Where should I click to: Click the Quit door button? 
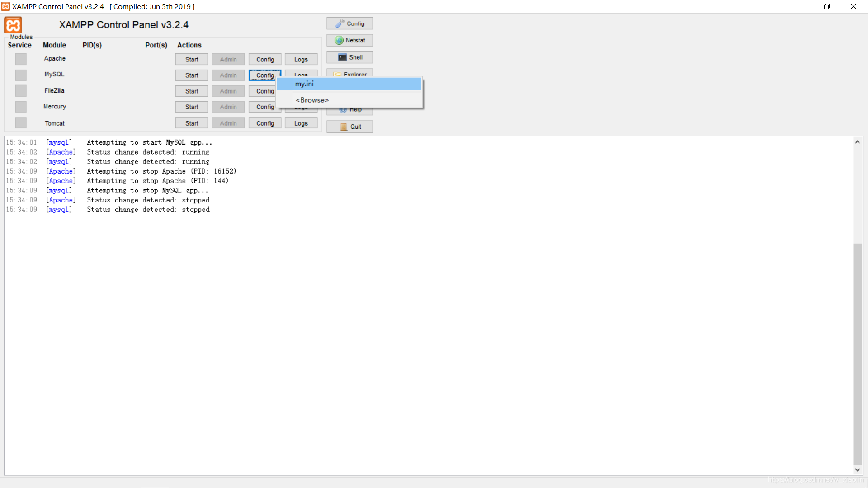point(349,127)
